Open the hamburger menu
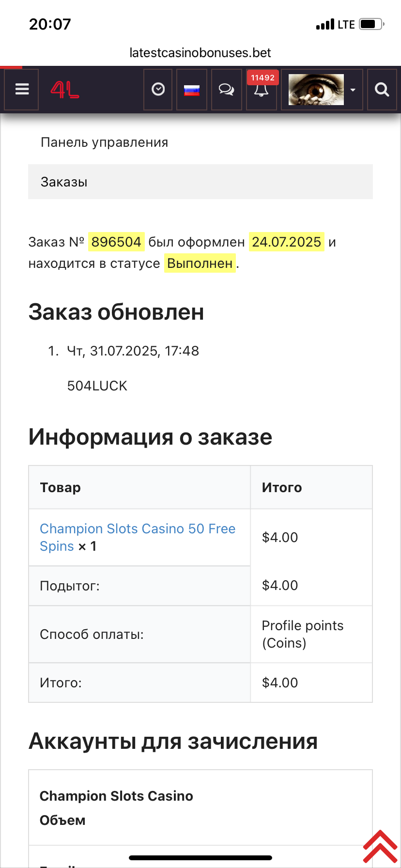This screenshot has width=401, height=868. click(22, 90)
